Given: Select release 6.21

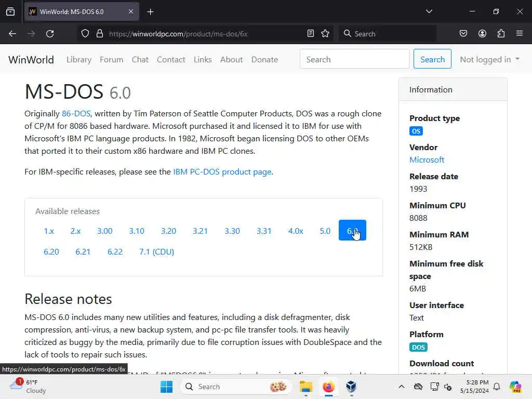Looking at the screenshot, I should [83, 252].
